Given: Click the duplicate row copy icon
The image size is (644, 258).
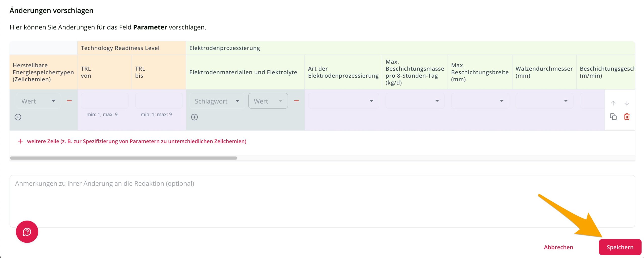Looking at the screenshot, I should [x=613, y=117].
